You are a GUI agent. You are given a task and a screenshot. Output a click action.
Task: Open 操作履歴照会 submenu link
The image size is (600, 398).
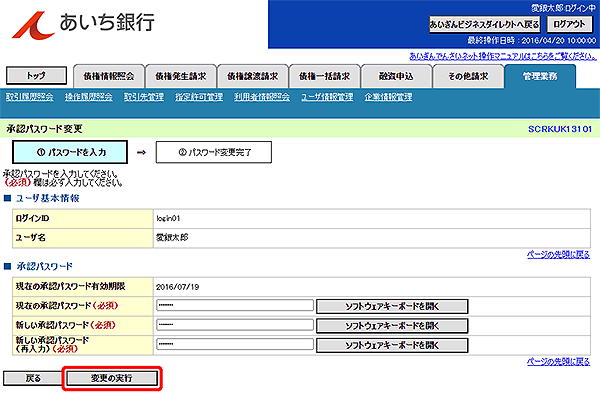(88, 97)
